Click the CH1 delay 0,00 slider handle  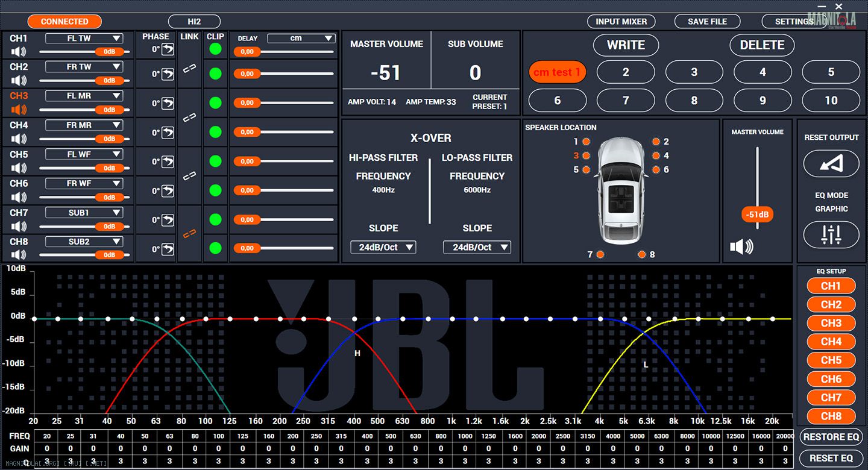(247, 52)
